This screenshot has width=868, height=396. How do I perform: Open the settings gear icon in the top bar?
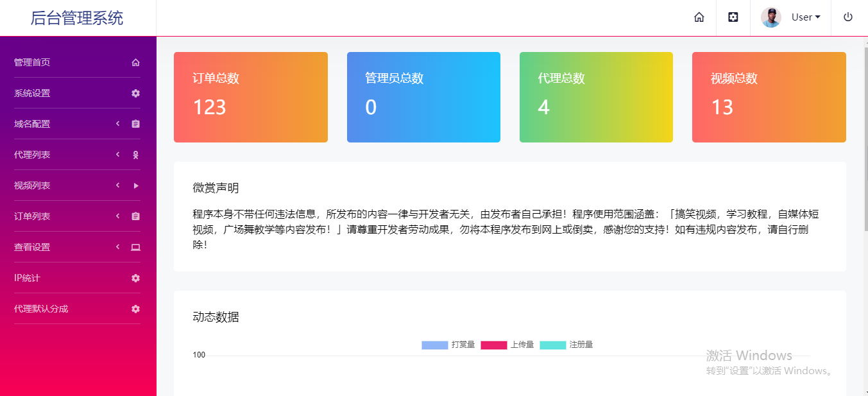[x=733, y=17]
